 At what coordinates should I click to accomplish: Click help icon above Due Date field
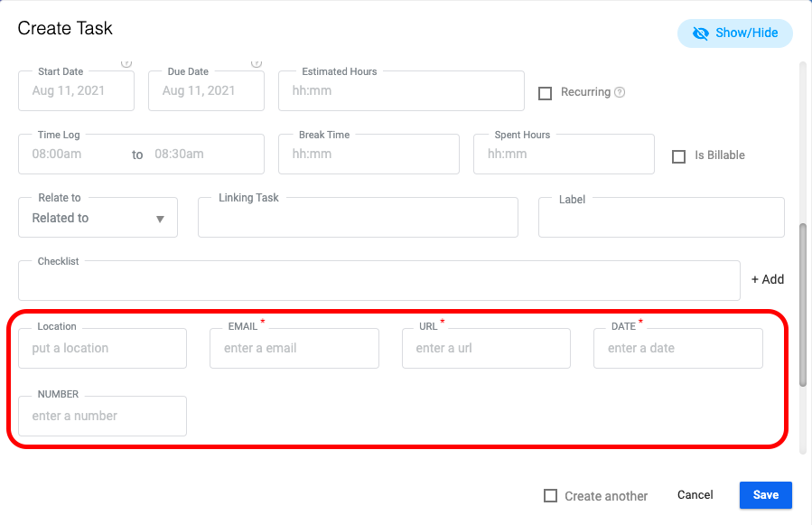pos(257,63)
